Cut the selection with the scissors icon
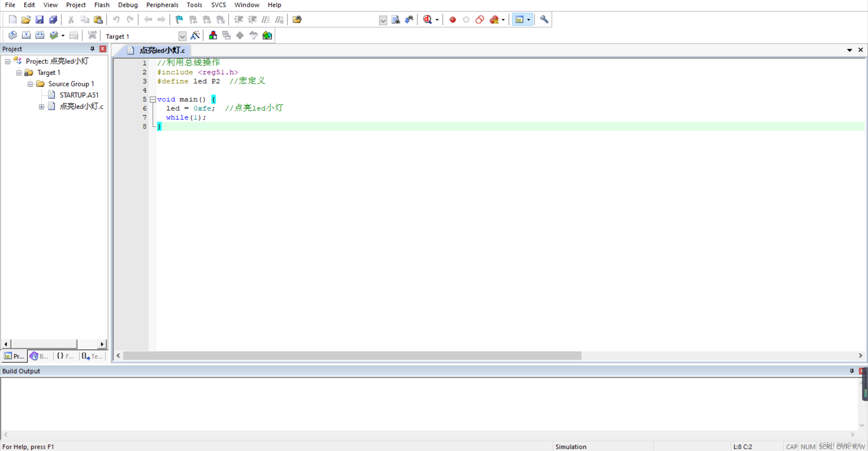The height and width of the screenshot is (451, 868). pyautogui.click(x=71, y=19)
